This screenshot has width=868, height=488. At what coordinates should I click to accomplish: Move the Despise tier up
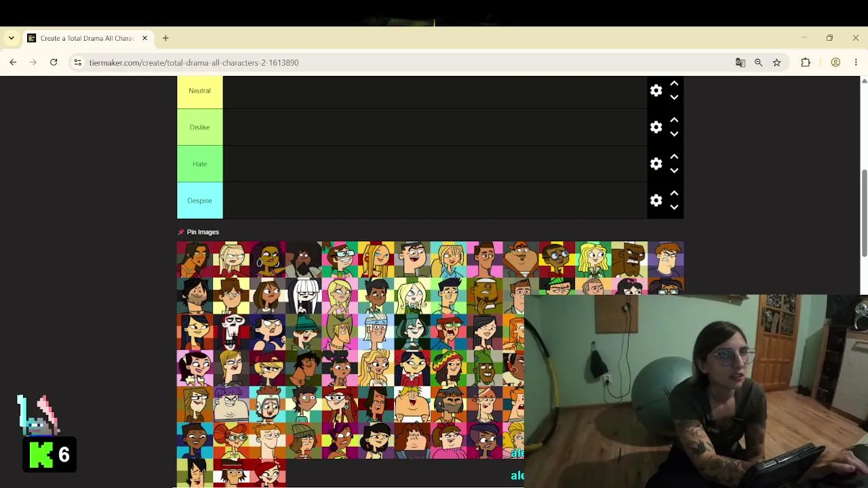[674, 193]
